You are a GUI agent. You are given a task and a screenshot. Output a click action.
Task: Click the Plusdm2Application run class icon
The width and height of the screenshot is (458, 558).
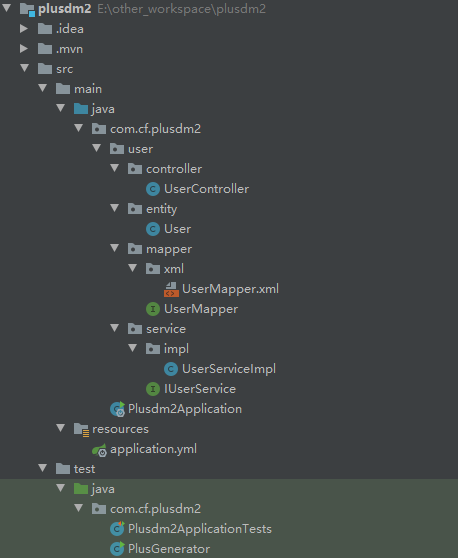[117, 409]
